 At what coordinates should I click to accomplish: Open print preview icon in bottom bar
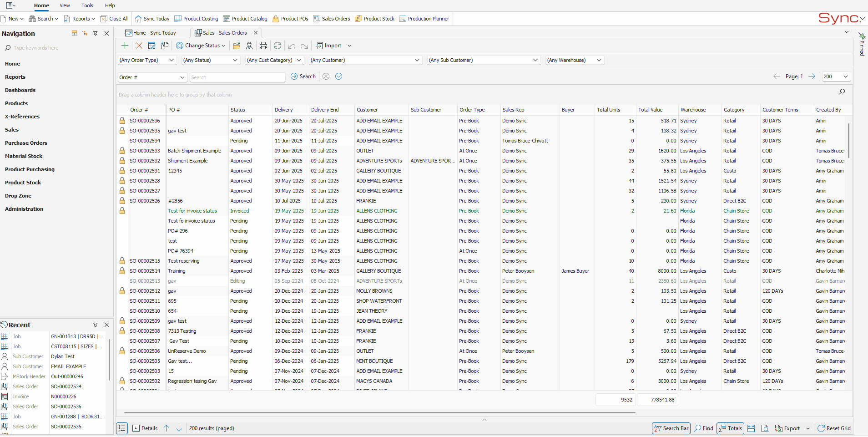point(765,428)
